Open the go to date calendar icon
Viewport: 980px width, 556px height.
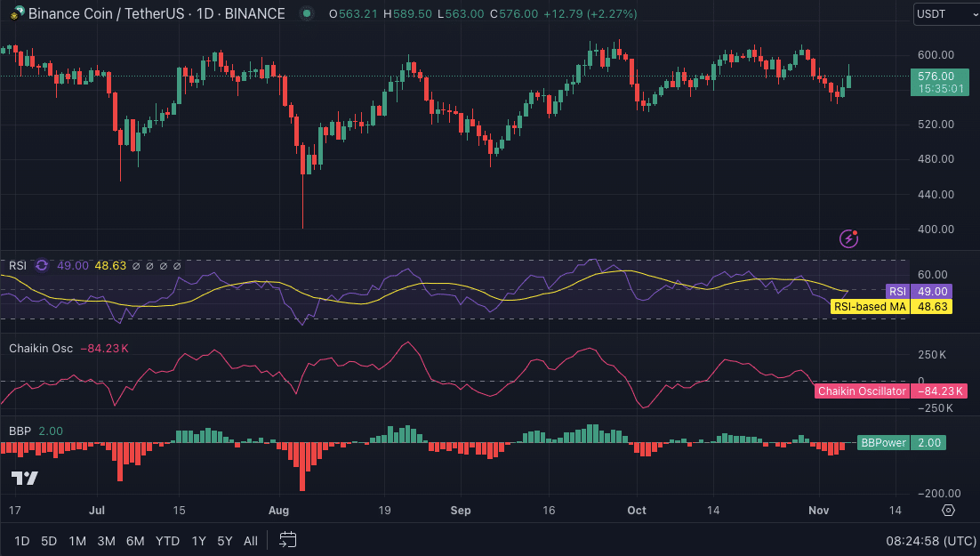[x=287, y=540]
